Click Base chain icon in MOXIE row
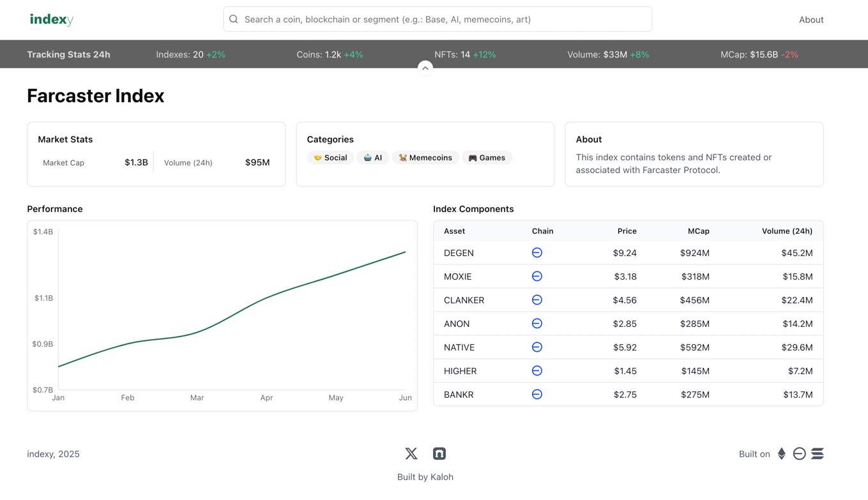The image size is (868, 500). tap(537, 277)
